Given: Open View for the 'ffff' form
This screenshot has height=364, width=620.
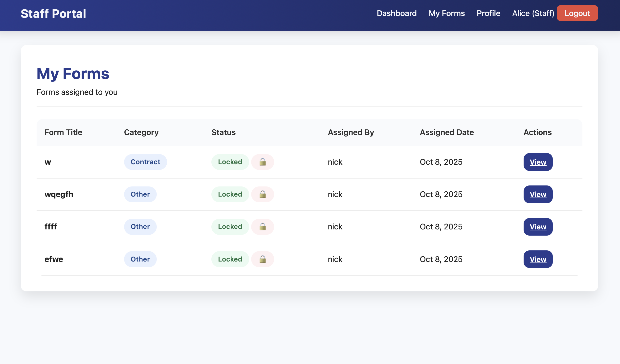Looking at the screenshot, I should [x=538, y=227].
